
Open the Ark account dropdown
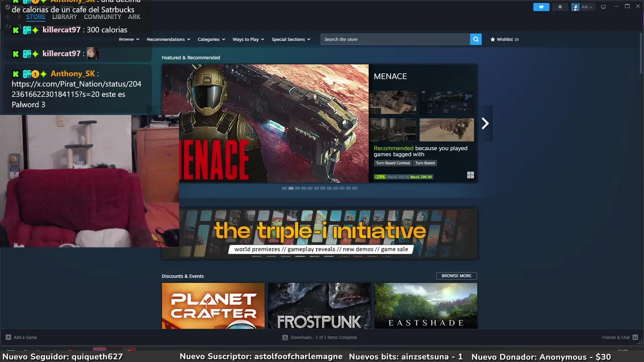point(583,7)
